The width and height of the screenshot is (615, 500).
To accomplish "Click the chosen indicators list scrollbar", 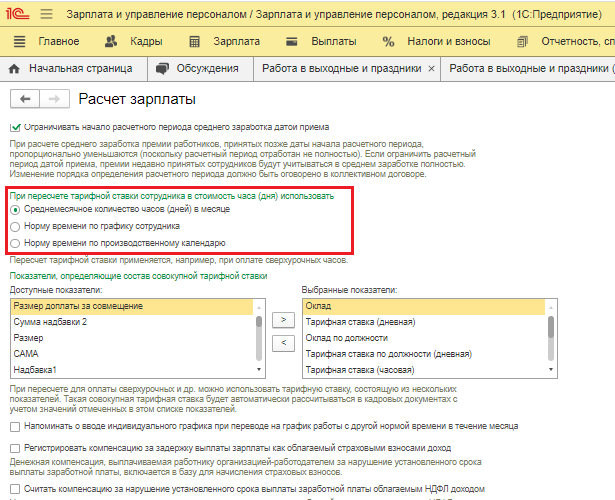I will pyautogui.click(x=551, y=338).
